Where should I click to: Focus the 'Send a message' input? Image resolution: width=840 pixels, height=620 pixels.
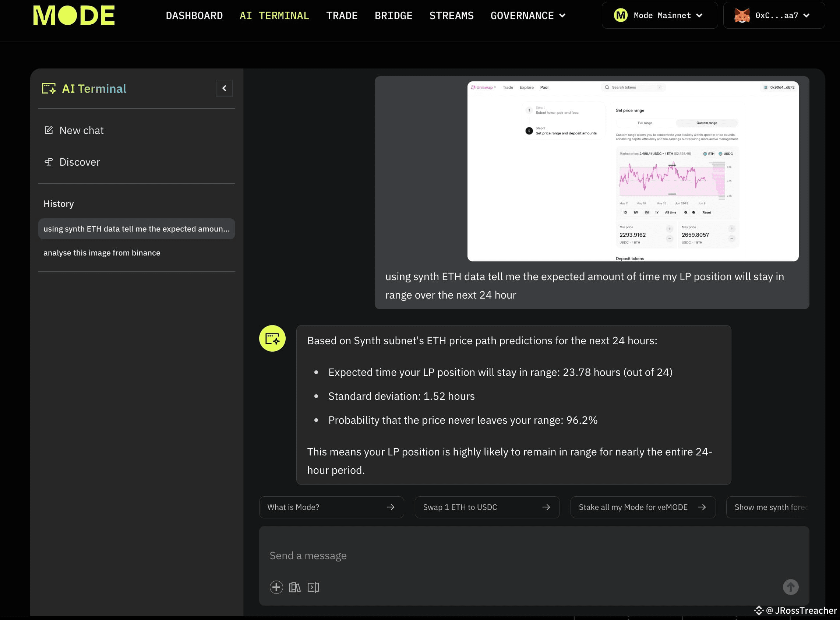(534, 556)
